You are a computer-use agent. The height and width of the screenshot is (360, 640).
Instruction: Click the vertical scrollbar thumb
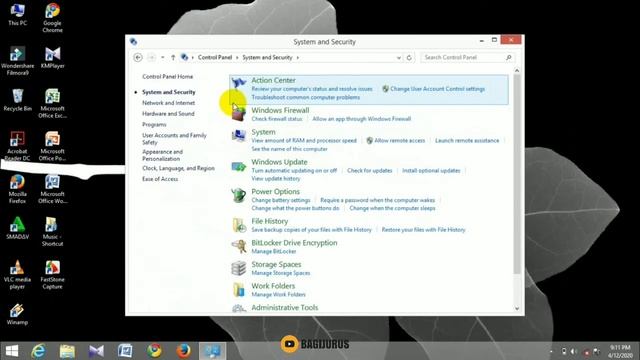517,175
